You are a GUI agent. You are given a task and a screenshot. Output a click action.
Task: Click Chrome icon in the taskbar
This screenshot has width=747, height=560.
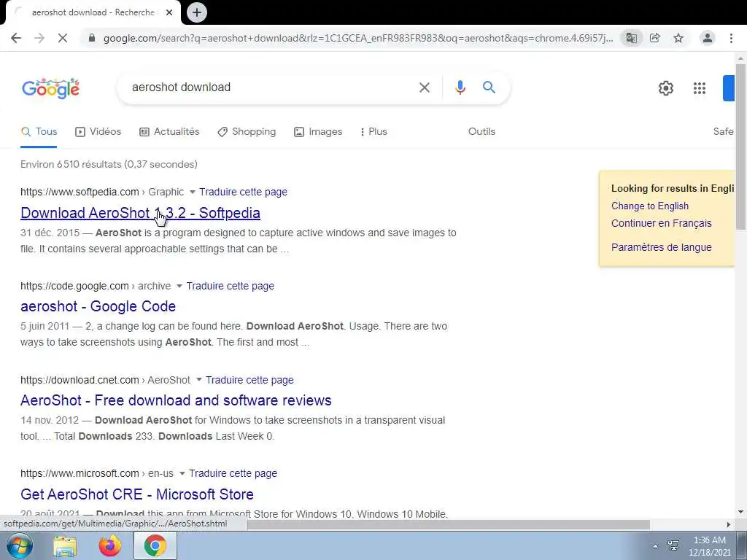(x=155, y=545)
